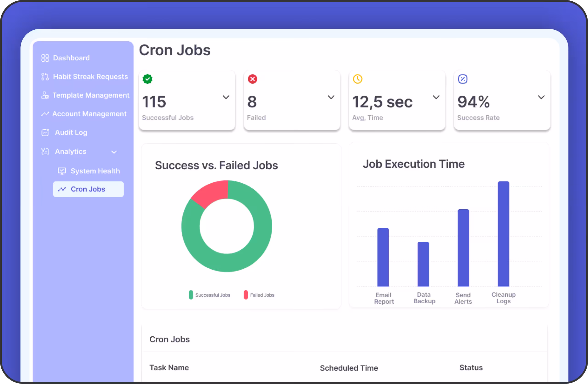The image size is (588, 384).
Task: Click the Analytics icon in sidebar
Action: pyautogui.click(x=45, y=151)
